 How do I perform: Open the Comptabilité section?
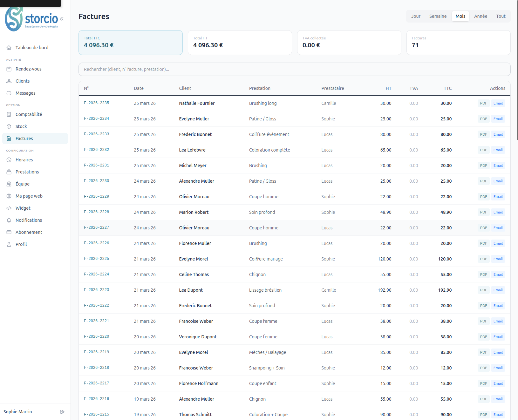pyautogui.click(x=35, y=114)
